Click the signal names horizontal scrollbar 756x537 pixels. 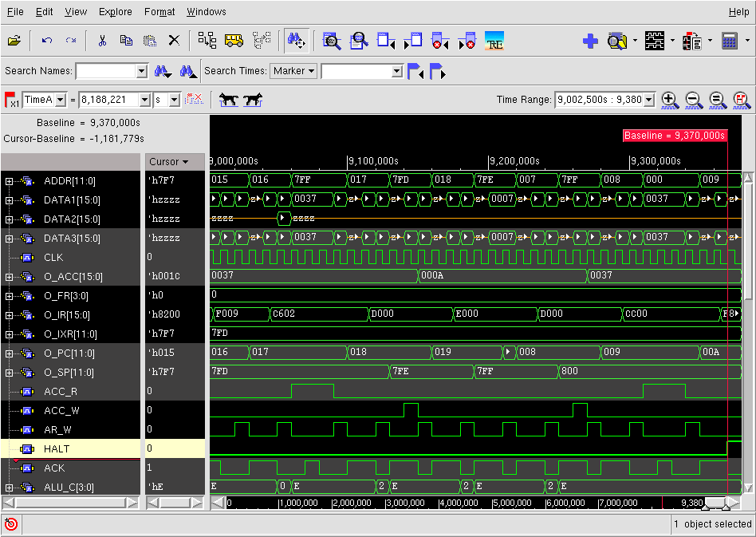(x=70, y=503)
